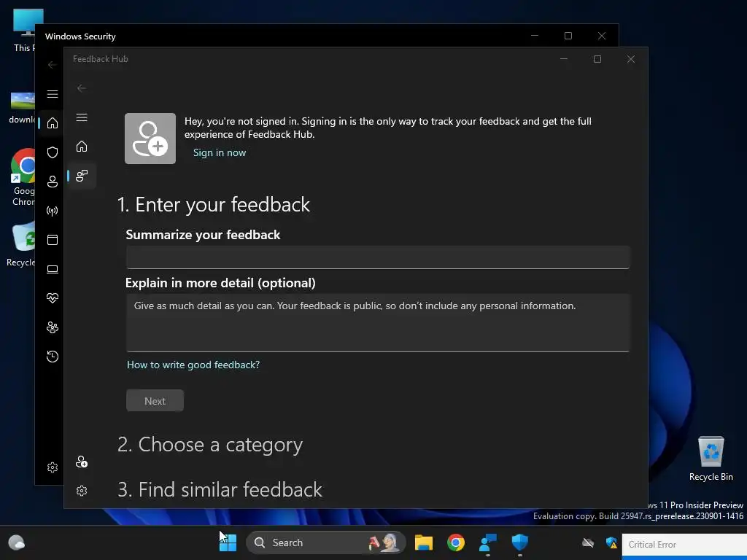Click the taskbar Search box

tap(326, 542)
